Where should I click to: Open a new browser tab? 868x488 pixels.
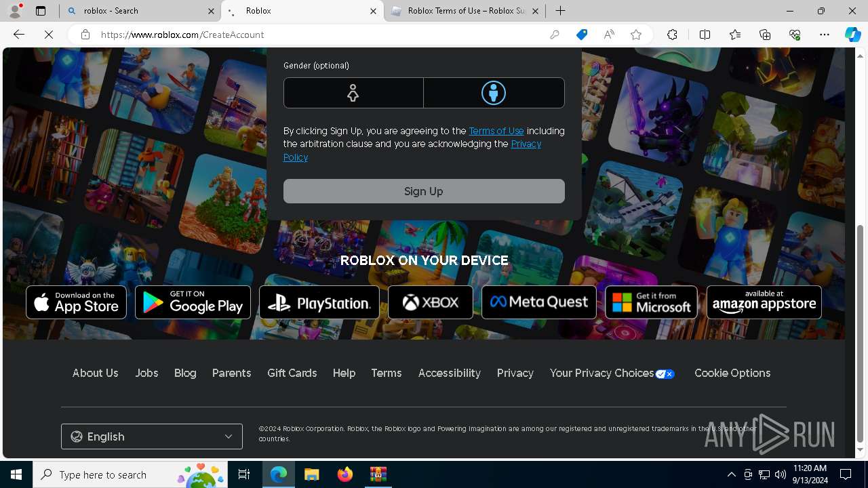pyautogui.click(x=561, y=11)
